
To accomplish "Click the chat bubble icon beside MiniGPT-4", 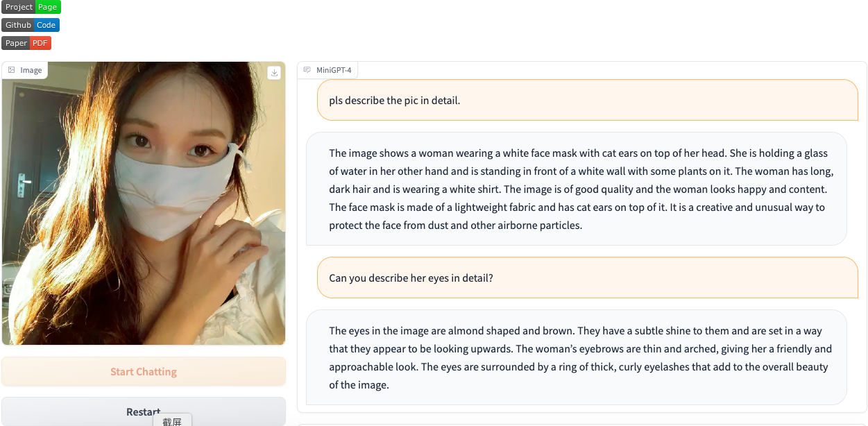I will coord(307,70).
